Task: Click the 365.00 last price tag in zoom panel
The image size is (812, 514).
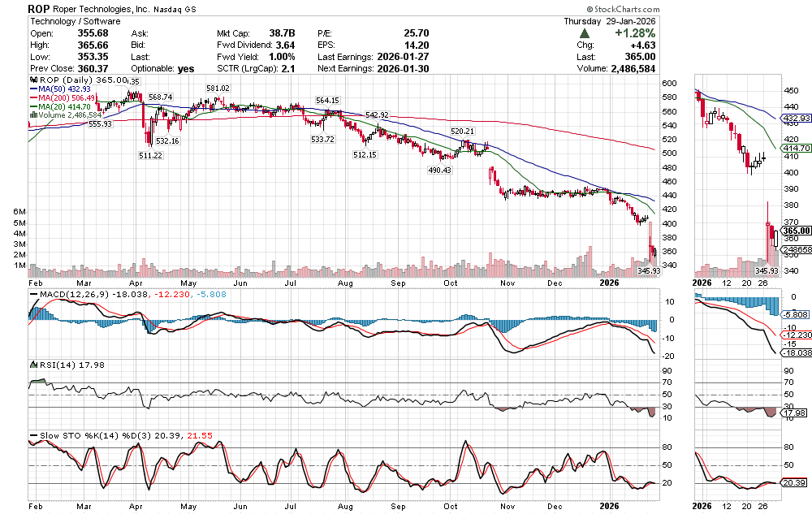Action: pyautogui.click(x=793, y=230)
